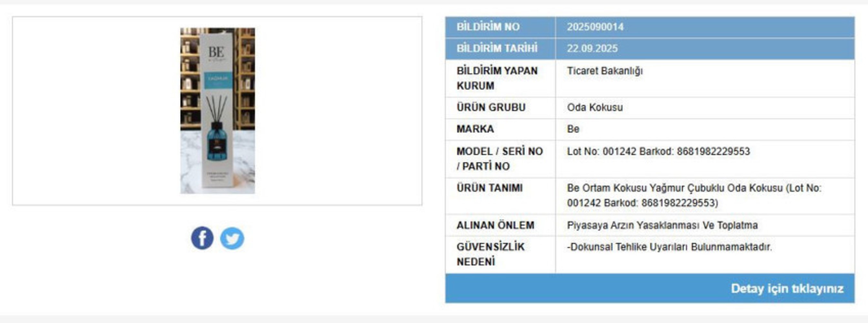Share the notification on Facebook
868x323 pixels.
point(202,238)
